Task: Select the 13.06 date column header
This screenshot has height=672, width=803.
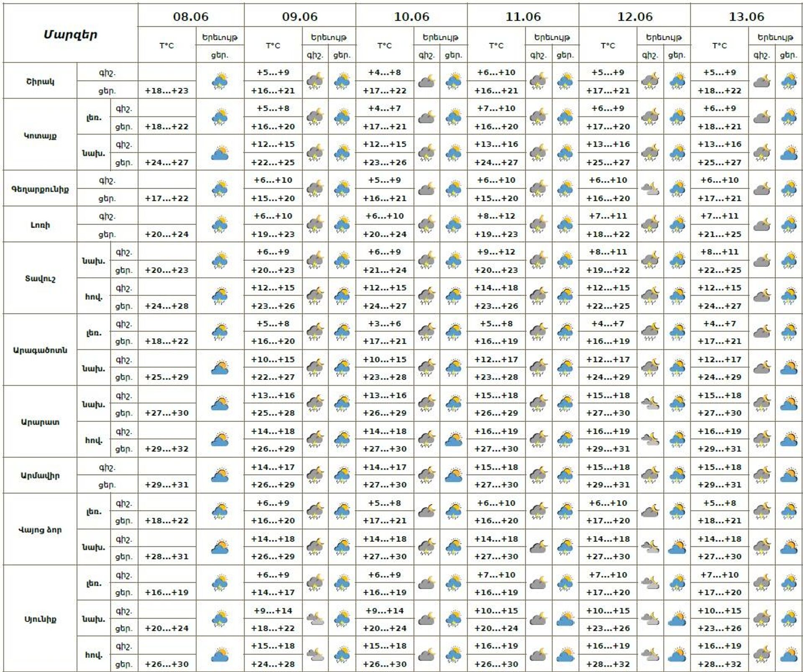Action: (x=747, y=17)
